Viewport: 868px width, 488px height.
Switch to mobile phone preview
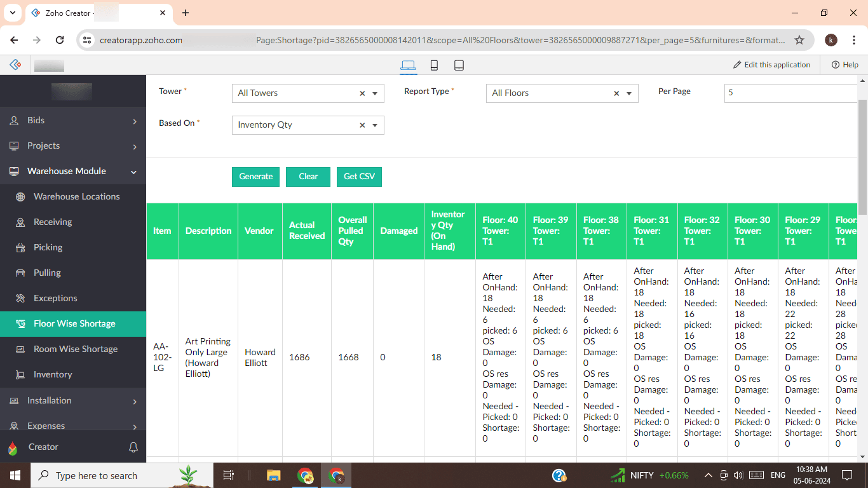pyautogui.click(x=433, y=65)
